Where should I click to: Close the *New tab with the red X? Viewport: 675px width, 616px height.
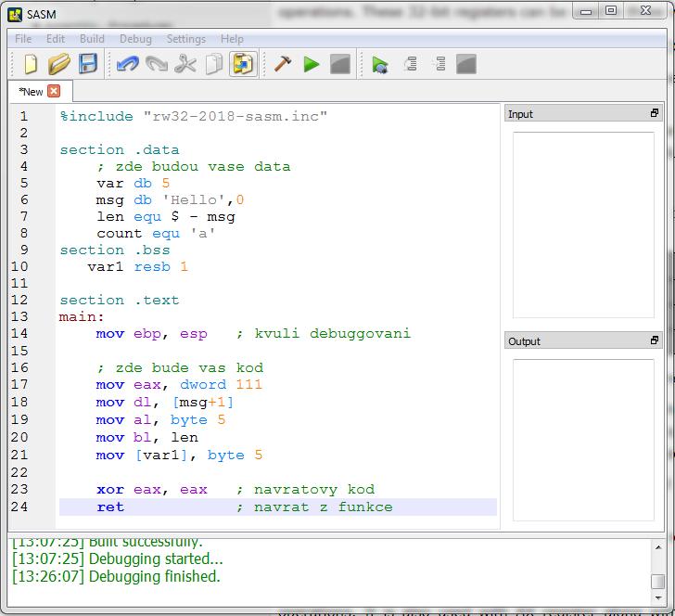pyautogui.click(x=54, y=91)
